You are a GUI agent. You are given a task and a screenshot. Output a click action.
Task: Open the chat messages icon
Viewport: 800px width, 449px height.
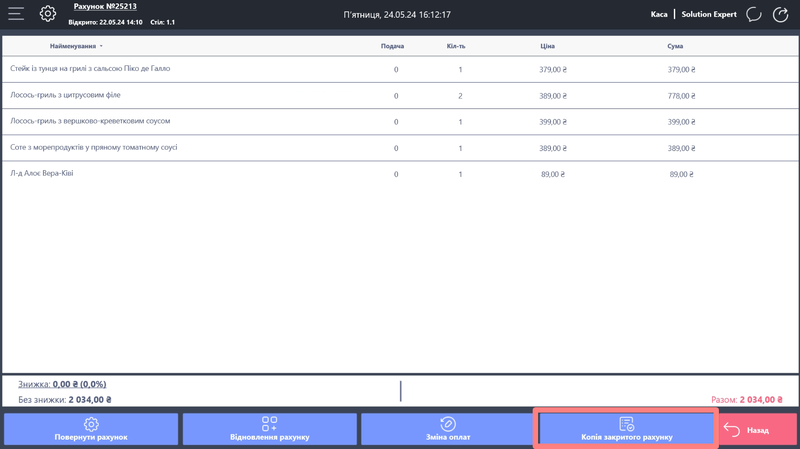point(754,15)
